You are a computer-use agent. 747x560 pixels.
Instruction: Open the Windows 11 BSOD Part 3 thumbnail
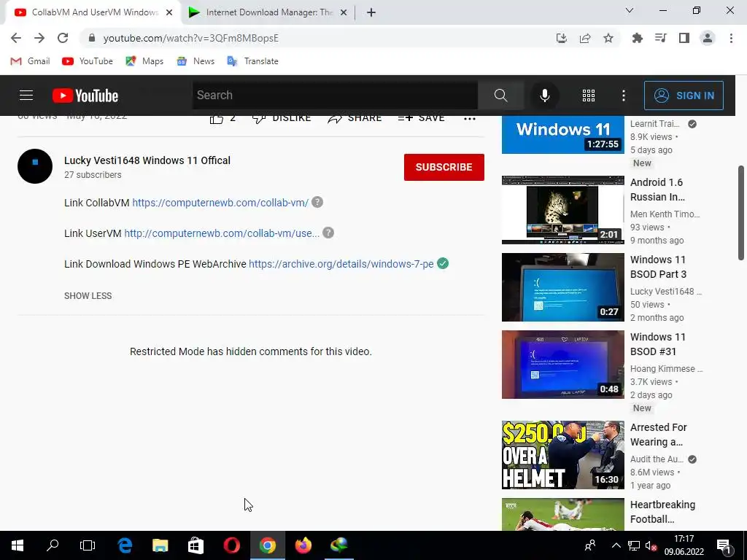562,287
